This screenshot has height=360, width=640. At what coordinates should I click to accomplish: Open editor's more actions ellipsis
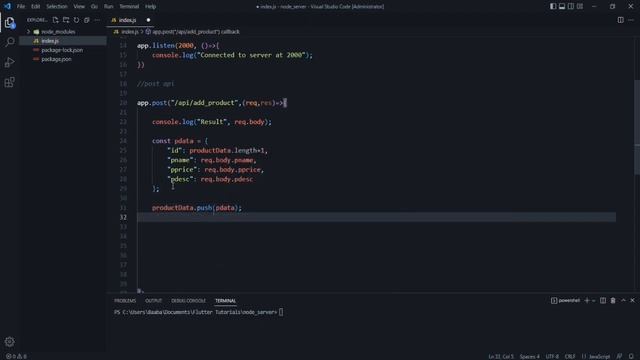[x=631, y=20]
